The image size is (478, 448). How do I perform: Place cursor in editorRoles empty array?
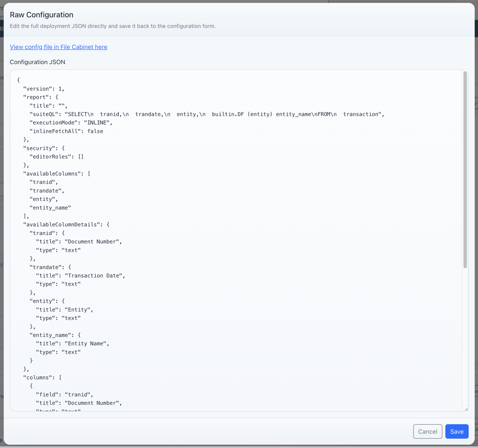[x=82, y=156]
